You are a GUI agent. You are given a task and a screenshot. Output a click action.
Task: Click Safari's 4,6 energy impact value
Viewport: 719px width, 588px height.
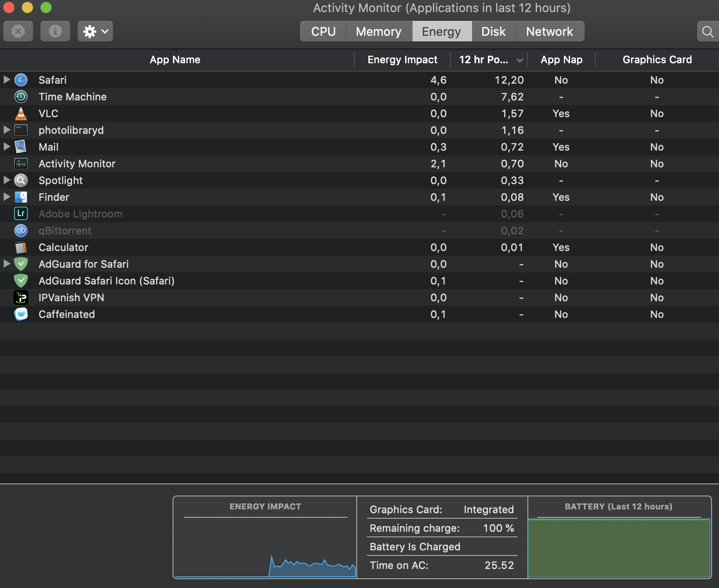(438, 80)
